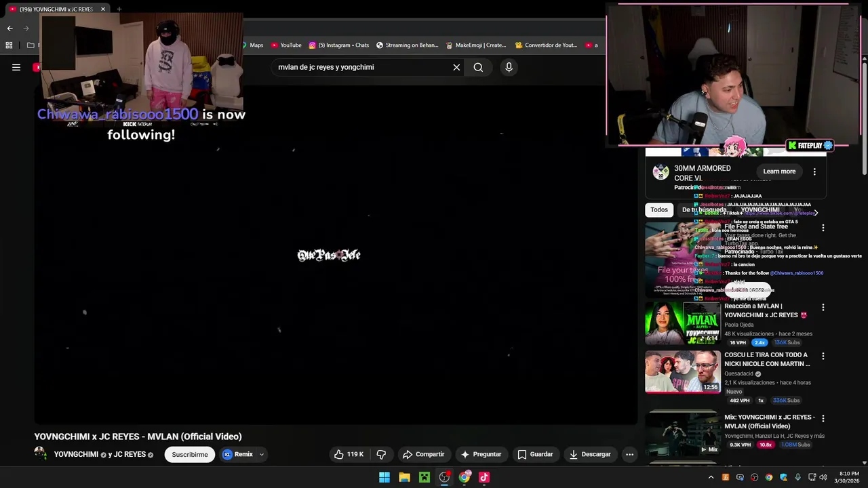Open options for COSCU LE TIRA video
This screenshot has height=488, width=868.
coord(823,356)
